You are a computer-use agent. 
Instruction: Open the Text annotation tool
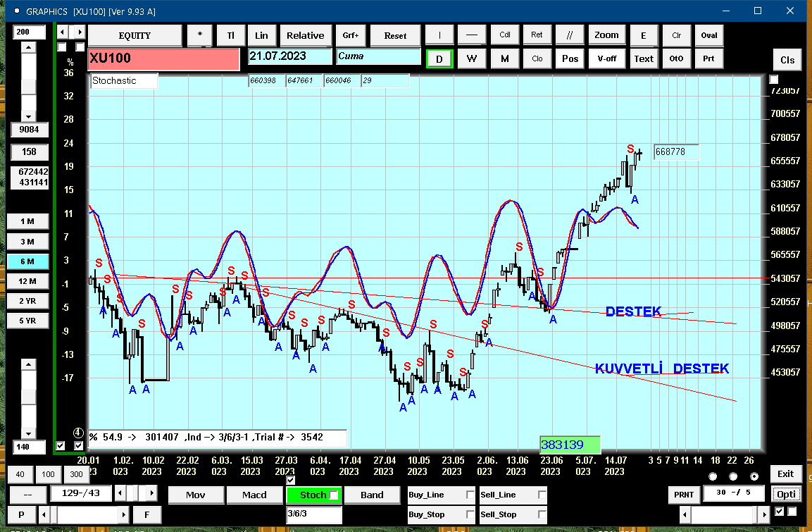pyautogui.click(x=644, y=58)
